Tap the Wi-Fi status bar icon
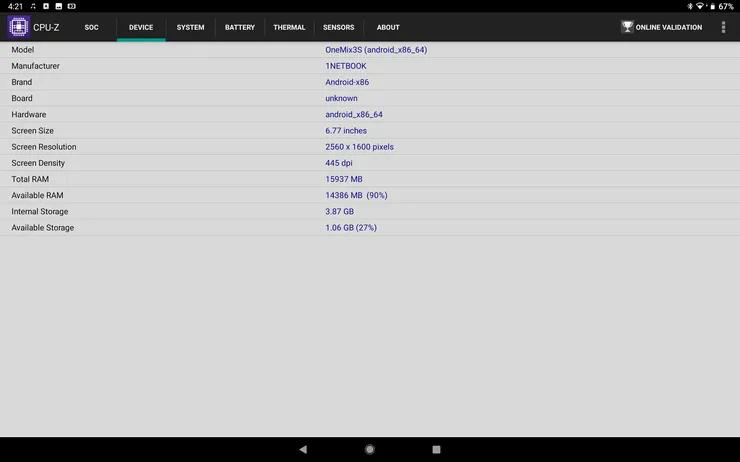The height and width of the screenshot is (462, 740). pos(700,6)
